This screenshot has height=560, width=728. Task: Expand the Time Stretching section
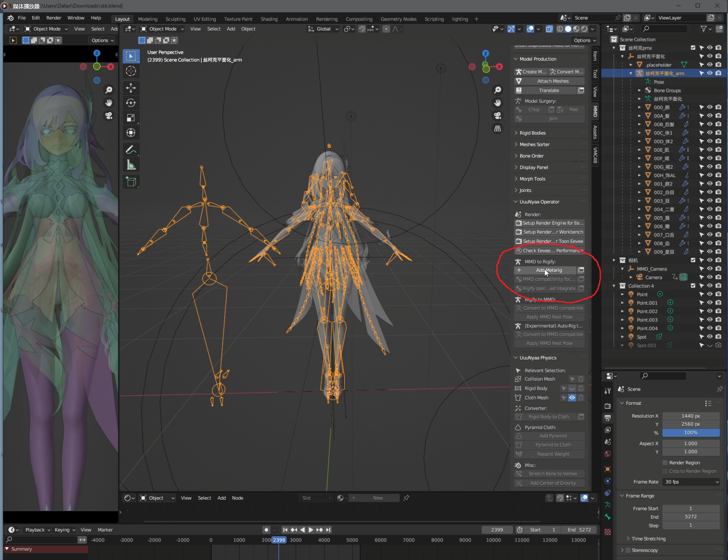point(648,539)
